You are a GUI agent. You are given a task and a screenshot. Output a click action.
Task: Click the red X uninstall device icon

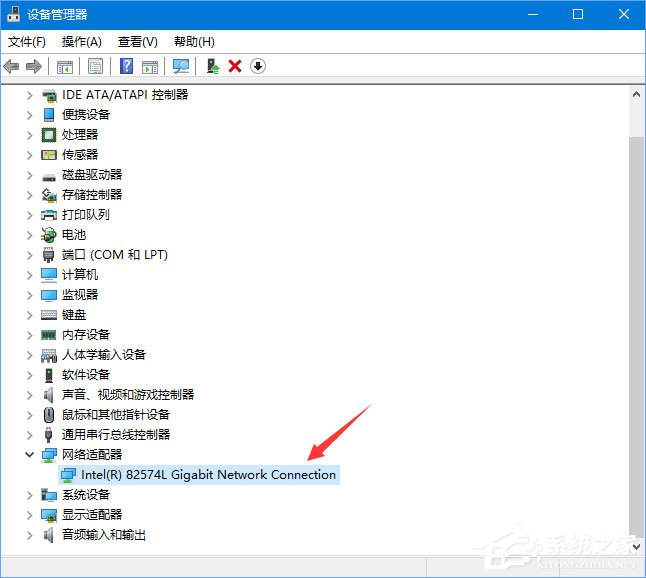[x=235, y=66]
